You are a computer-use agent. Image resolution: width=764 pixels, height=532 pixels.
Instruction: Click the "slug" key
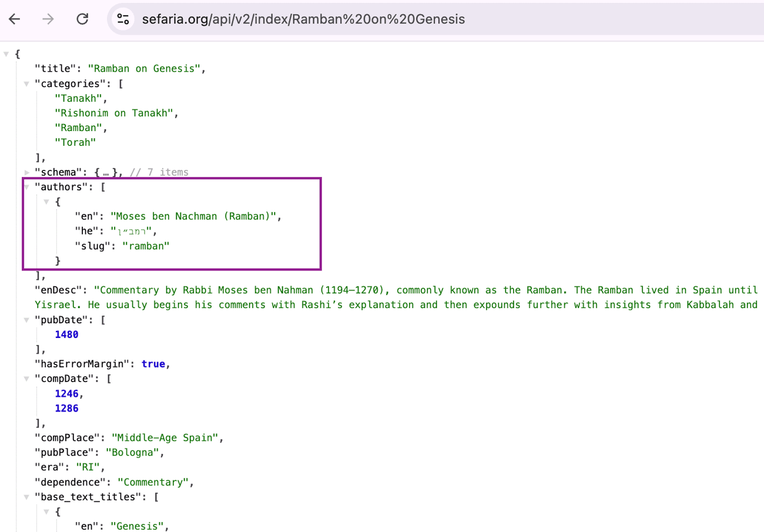point(92,246)
